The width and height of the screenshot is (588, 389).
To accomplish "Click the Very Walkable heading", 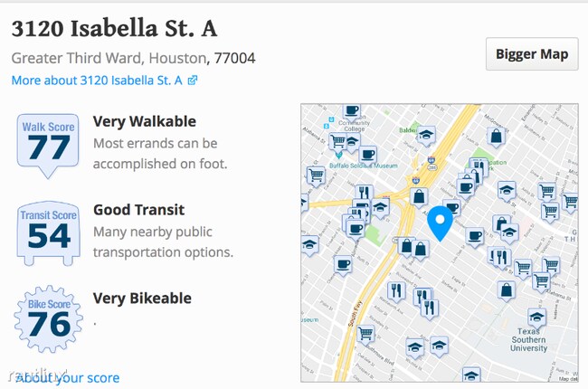I will point(145,121).
